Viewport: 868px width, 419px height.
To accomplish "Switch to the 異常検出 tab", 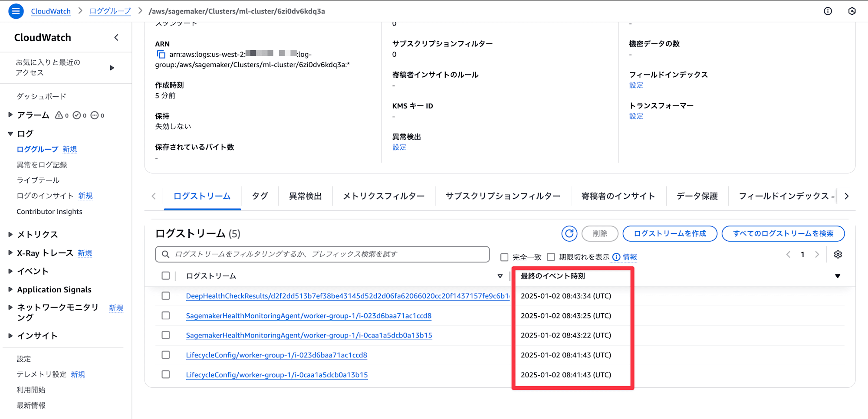I will 306,196.
